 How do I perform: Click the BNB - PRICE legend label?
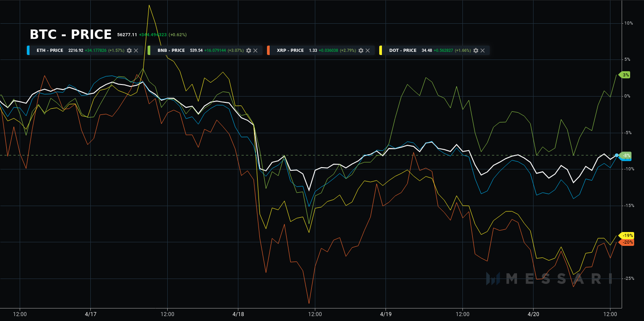pyautogui.click(x=171, y=51)
